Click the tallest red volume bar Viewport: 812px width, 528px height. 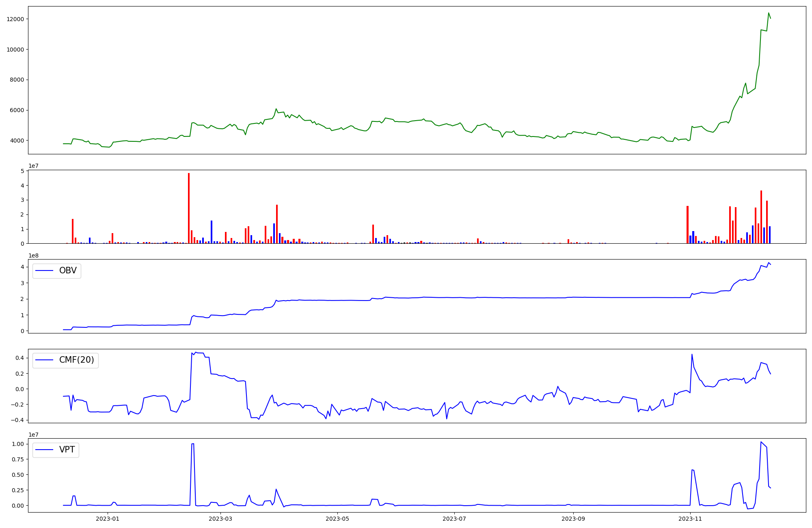189,207
